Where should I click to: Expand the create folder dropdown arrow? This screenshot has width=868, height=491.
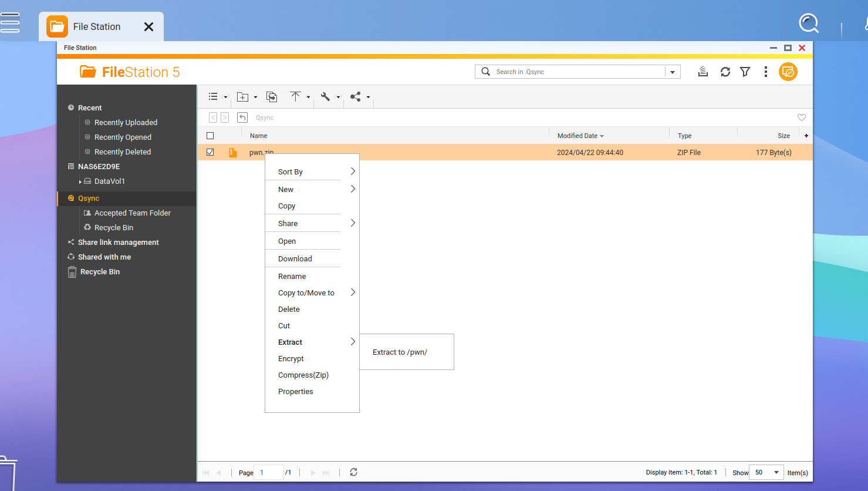pos(255,97)
